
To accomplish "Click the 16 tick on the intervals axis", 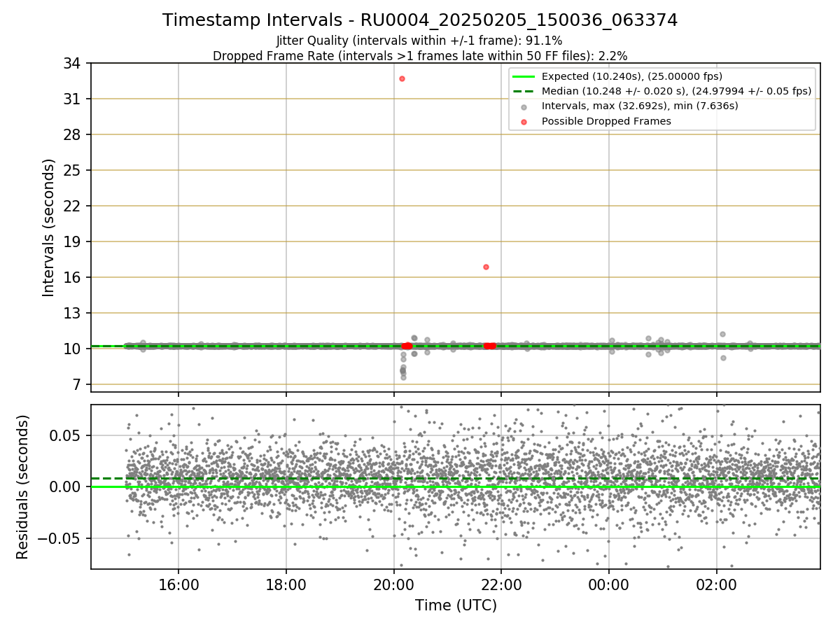I will [72, 278].
